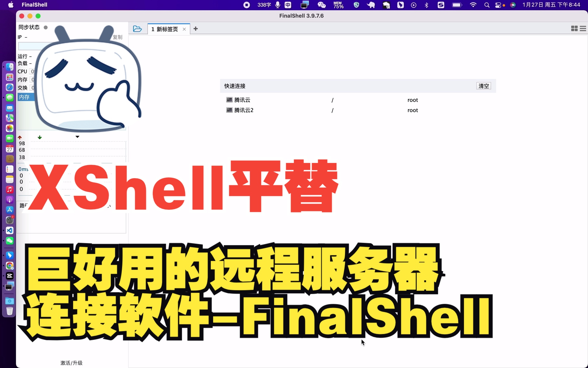This screenshot has width=588, height=368.
Task: Click the new tab button
Action: tap(195, 29)
